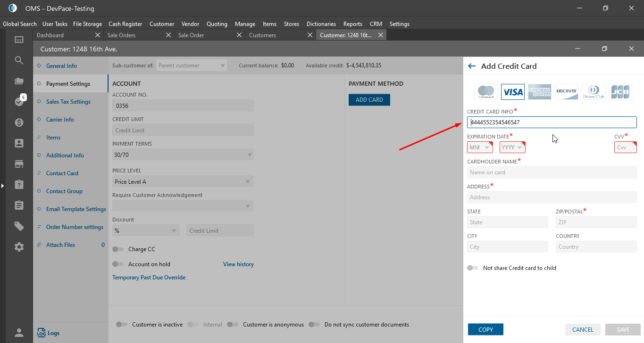Image resolution: width=644 pixels, height=343 pixels.
Task: Open the gear settings icon in sidebar
Action: point(19,247)
